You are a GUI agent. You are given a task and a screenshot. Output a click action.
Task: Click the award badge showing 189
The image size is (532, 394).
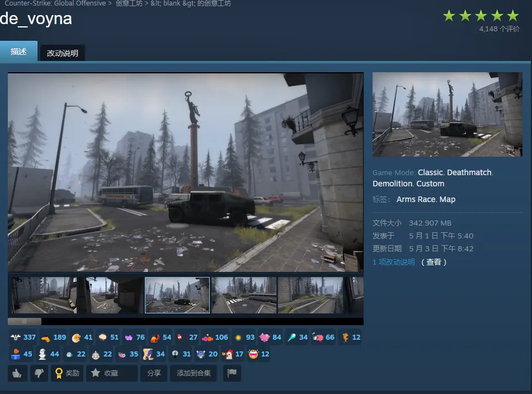[53, 337]
